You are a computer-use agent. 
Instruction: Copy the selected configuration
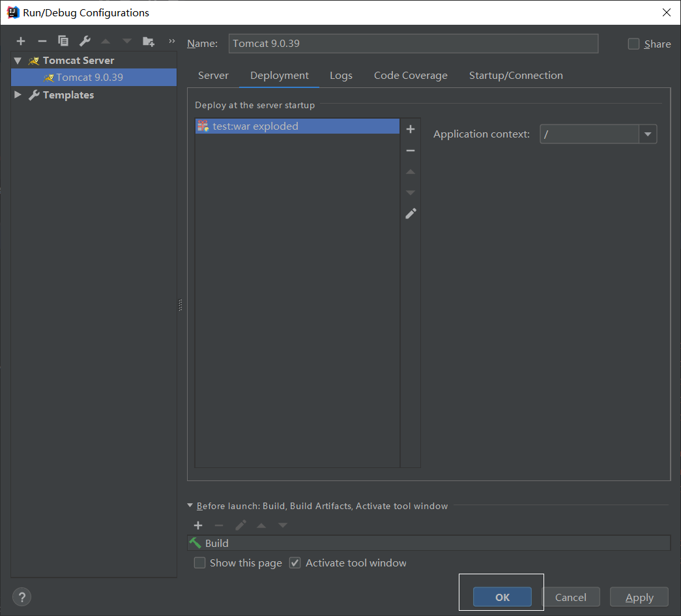(x=63, y=41)
